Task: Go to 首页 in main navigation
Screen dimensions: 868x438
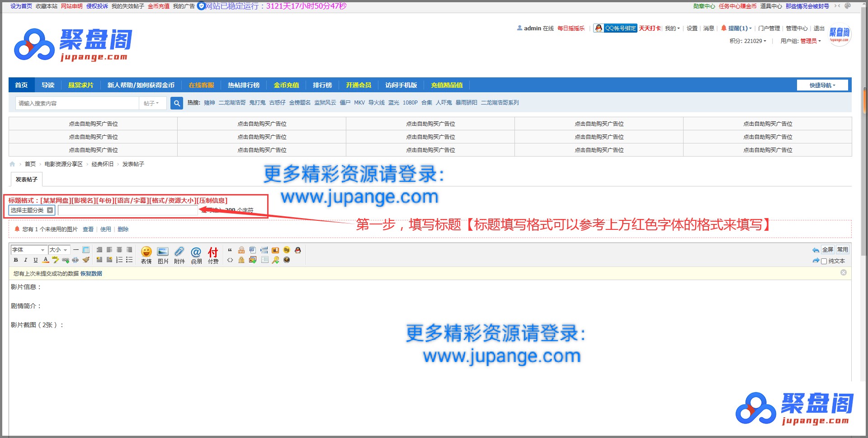Action: tap(21, 85)
